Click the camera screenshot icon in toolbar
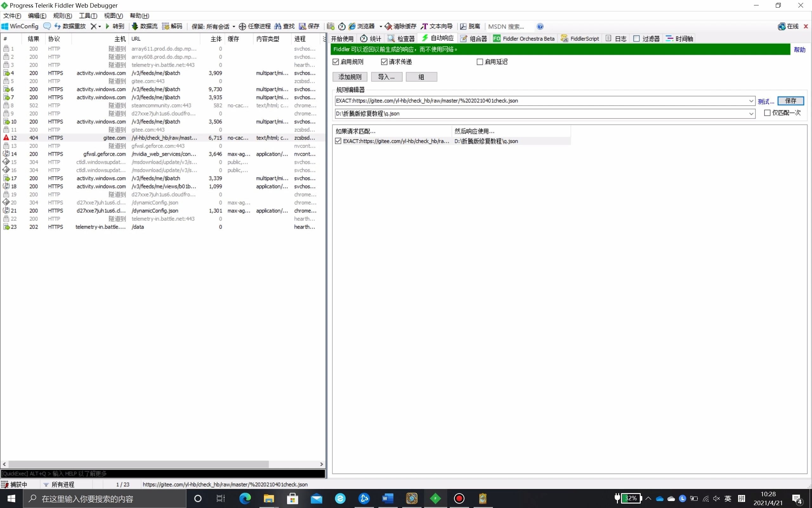 pos(331,26)
